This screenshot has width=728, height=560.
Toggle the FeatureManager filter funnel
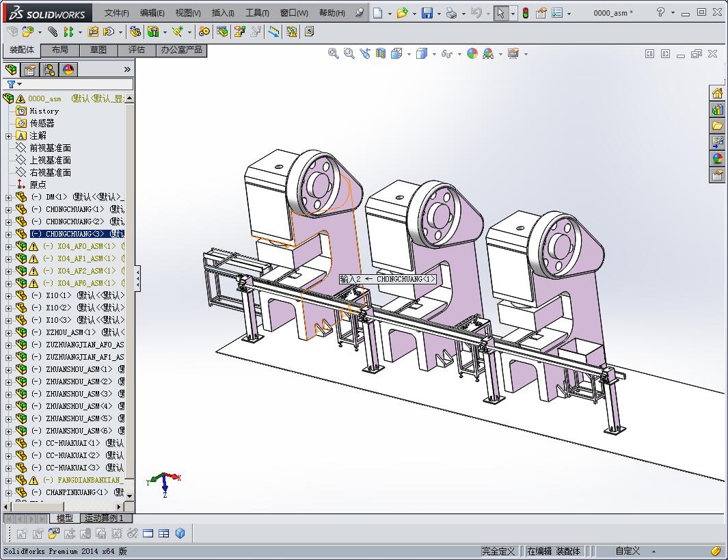(x=13, y=84)
